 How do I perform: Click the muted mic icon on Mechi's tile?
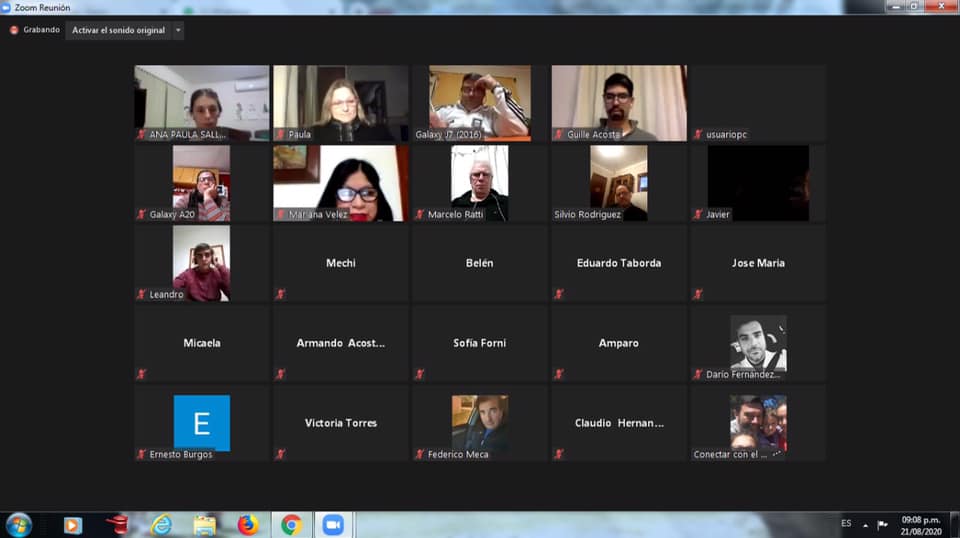tap(280, 294)
